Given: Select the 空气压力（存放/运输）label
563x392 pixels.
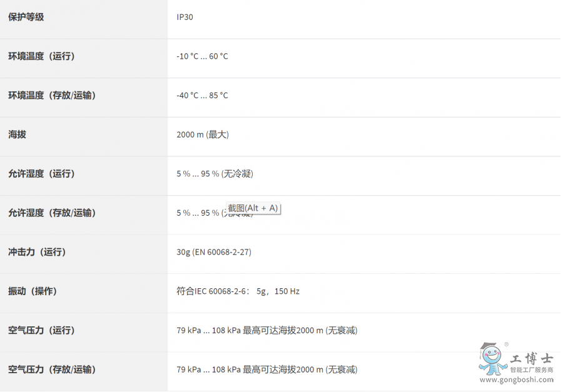Looking at the screenshot, I should pos(52,369).
